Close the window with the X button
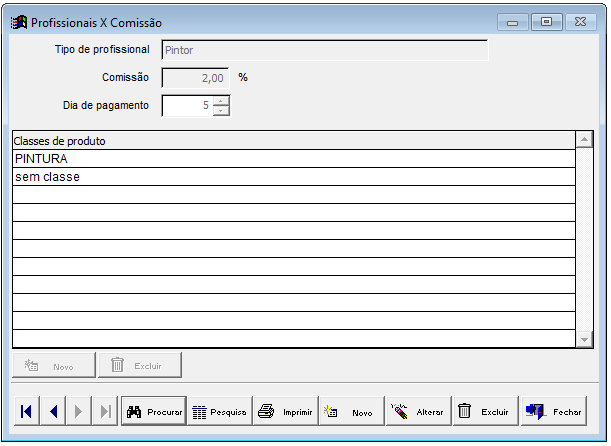611x446 pixels. (x=581, y=22)
